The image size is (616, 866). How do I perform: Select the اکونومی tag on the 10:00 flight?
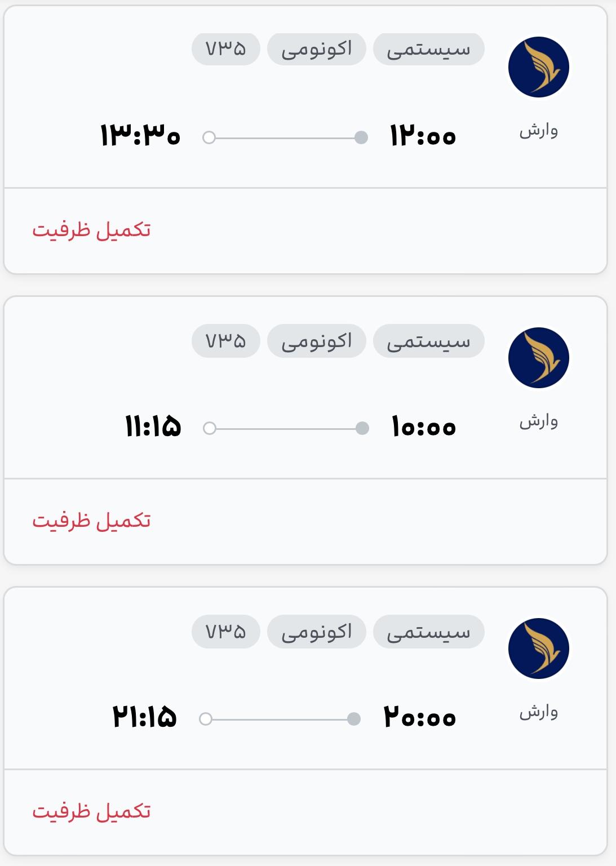click(x=317, y=341)
